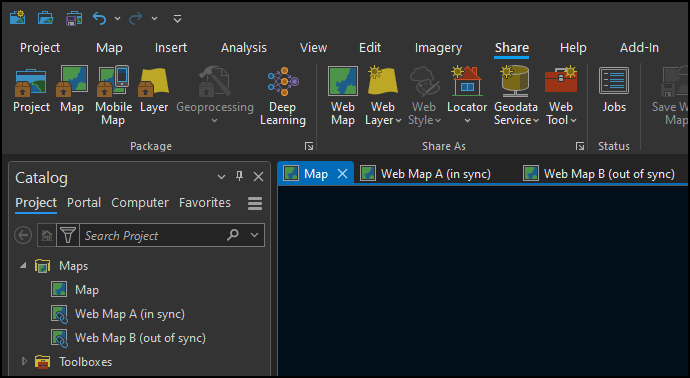Click the Geoprocessing package hammer icon
The height and width of the screenshot is (378, 690).
coord(215,82)
